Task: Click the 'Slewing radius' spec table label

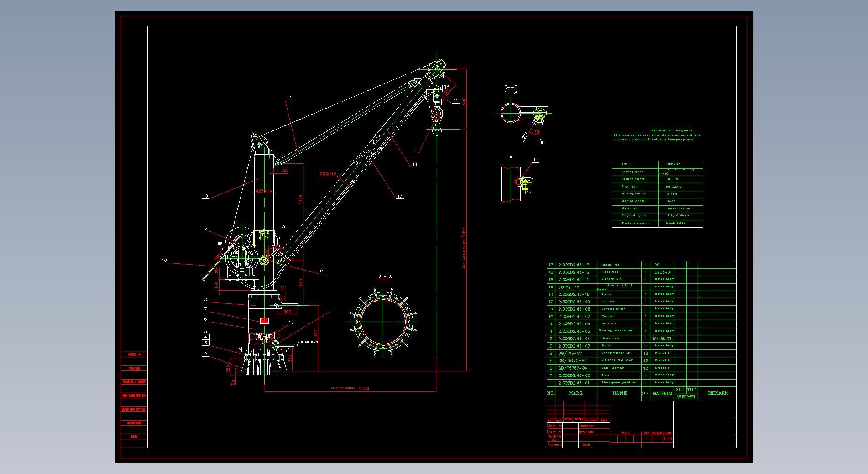Action: click(633, 193)
